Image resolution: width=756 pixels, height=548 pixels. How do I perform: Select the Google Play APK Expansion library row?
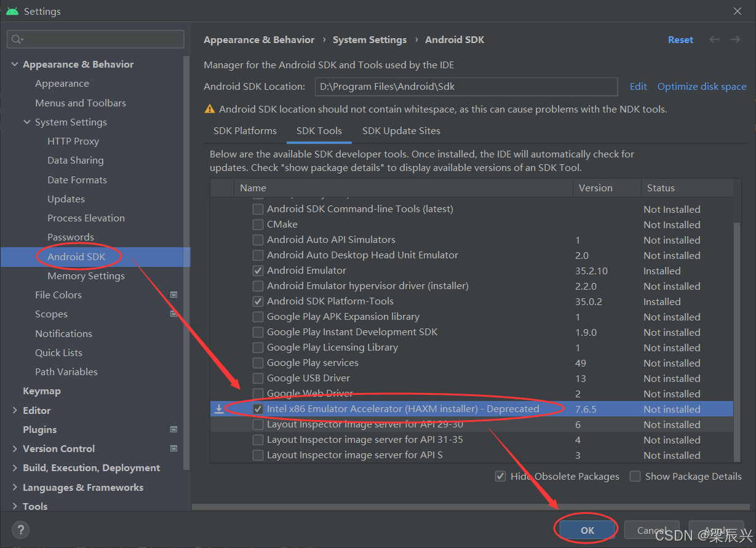coord(472,317)
